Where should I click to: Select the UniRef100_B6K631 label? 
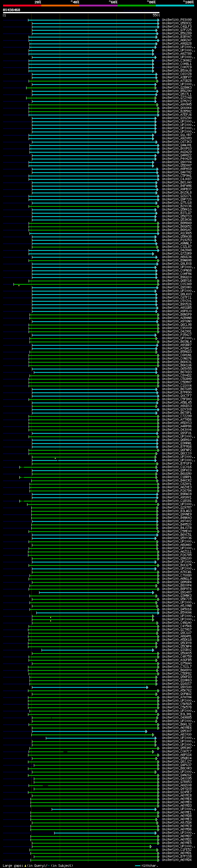coord(177,362)
